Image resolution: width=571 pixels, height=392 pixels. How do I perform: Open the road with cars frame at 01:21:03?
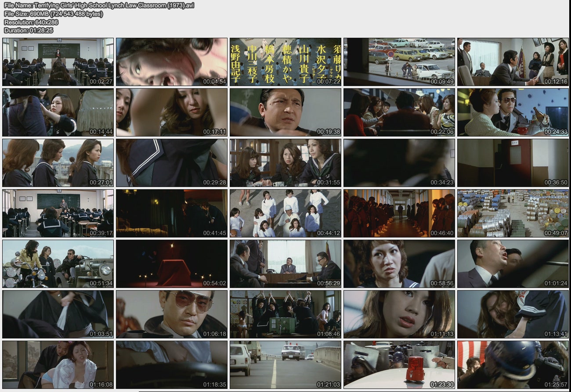point(285,365)
